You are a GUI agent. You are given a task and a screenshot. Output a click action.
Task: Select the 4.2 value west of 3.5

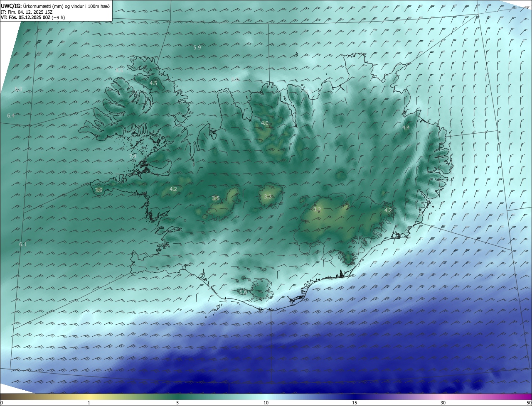click(173, 189)
